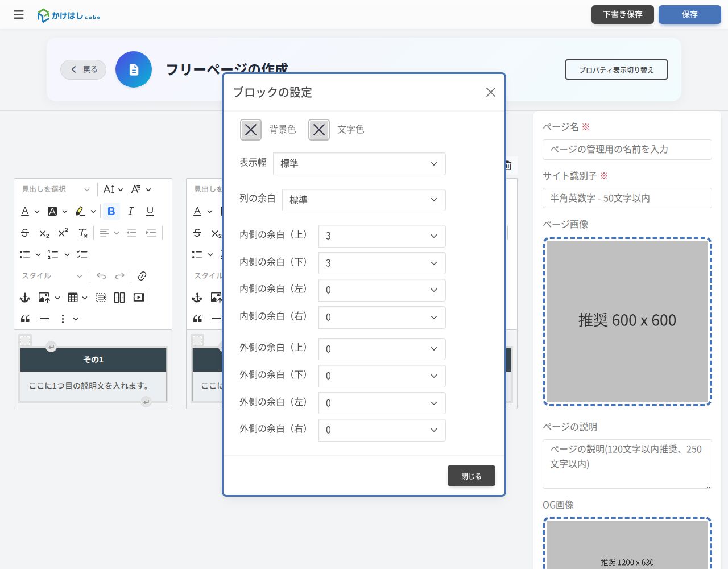The image size is (728, 569).
Task: Open the 外側の余白（下） dropdown
Action: 382,376
